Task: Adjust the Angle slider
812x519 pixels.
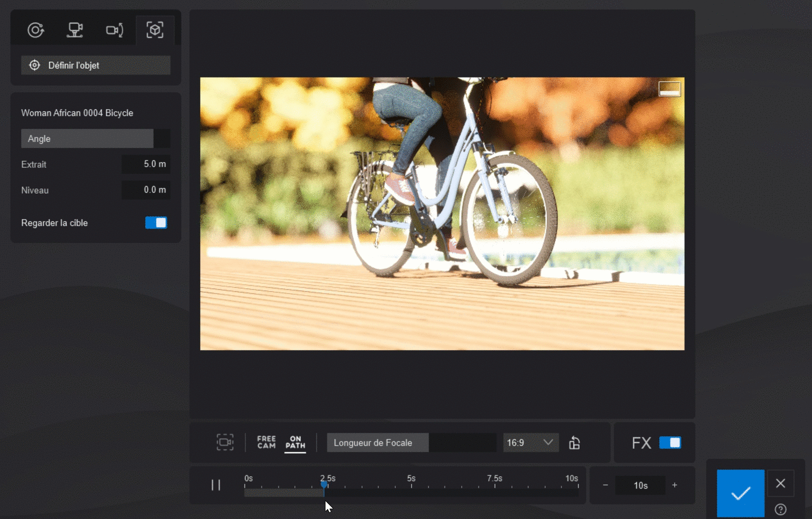Action: [x=96, y=138]
